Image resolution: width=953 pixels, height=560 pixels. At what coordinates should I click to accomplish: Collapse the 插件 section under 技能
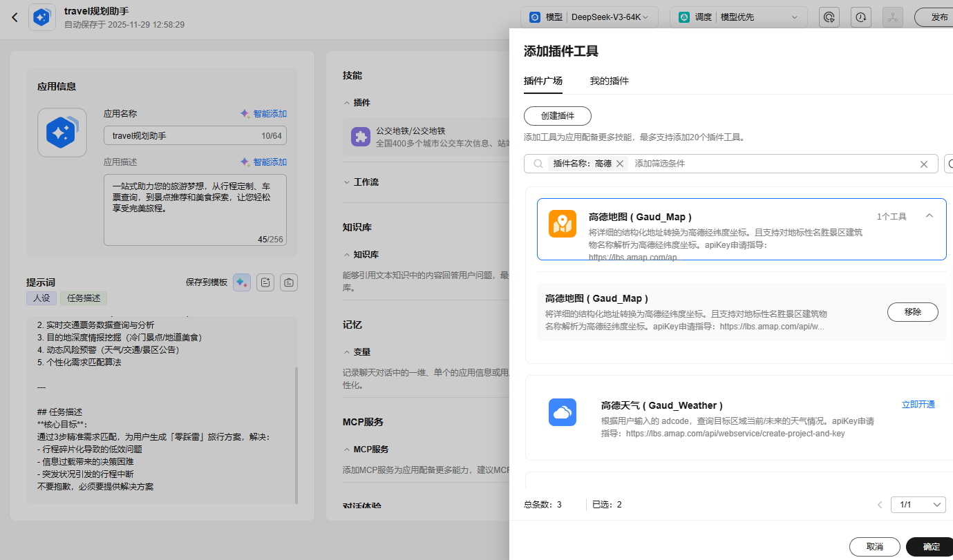(x=347, y=103)
